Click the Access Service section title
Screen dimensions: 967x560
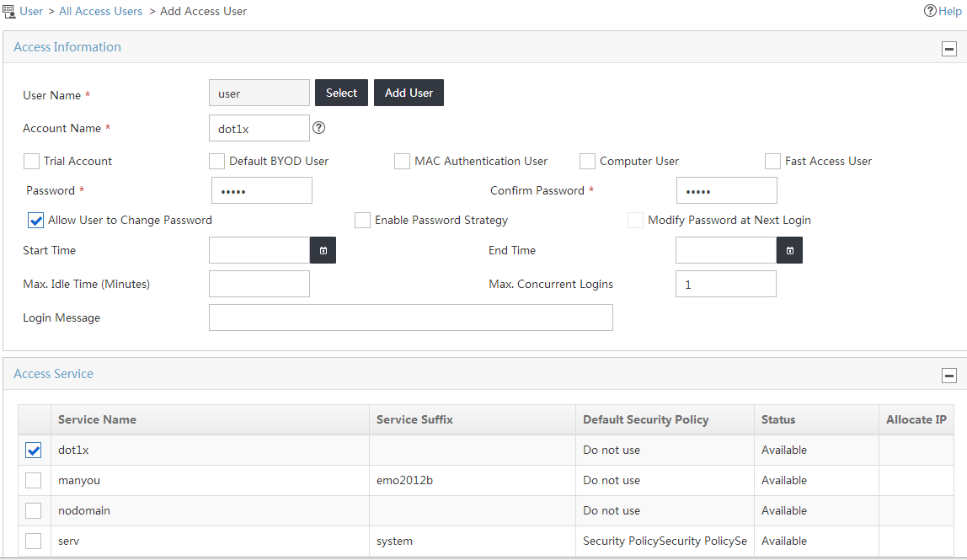pyautogui.click(x=54, y=374)
